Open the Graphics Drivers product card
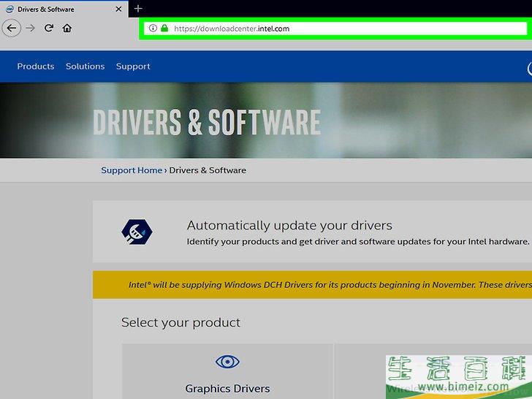 [x=227, y=371]
